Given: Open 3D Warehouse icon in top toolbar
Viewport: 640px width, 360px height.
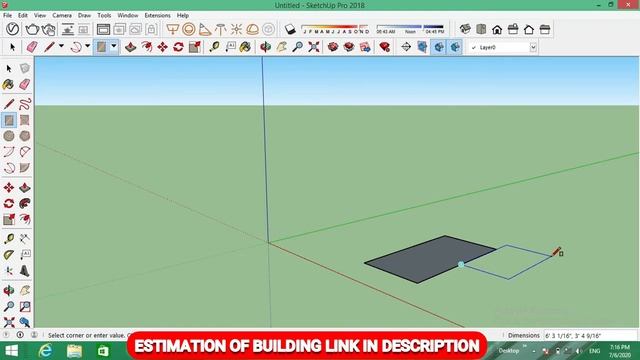Looking at the screenshot, I should point(333,47).
